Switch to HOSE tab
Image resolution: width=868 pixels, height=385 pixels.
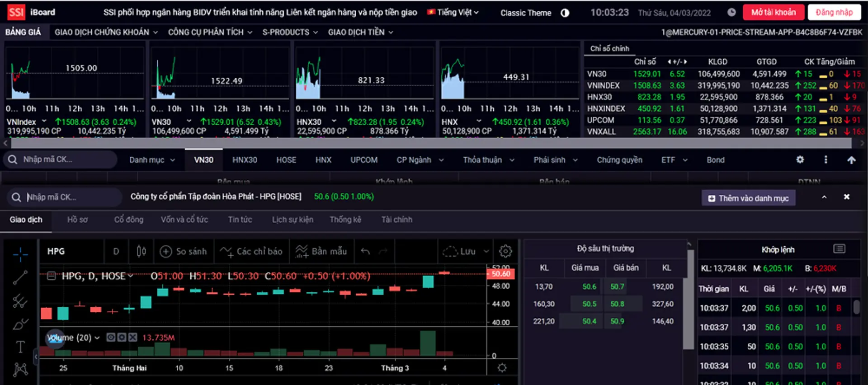(x=286, y=160)
